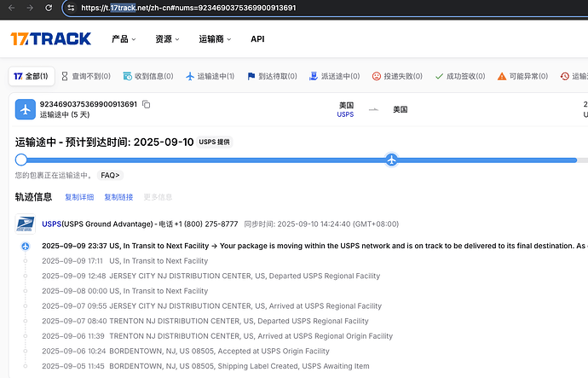The width and height of the screenshot is (588, 378).
Task: Click the airplane marker on progress bar
Action: pos(391,160)
